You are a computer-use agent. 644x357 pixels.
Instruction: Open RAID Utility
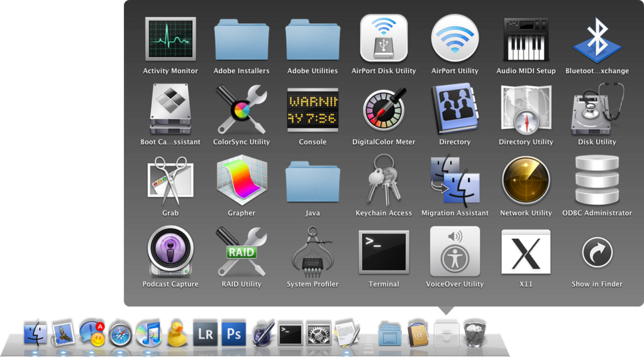pos(241,251)
